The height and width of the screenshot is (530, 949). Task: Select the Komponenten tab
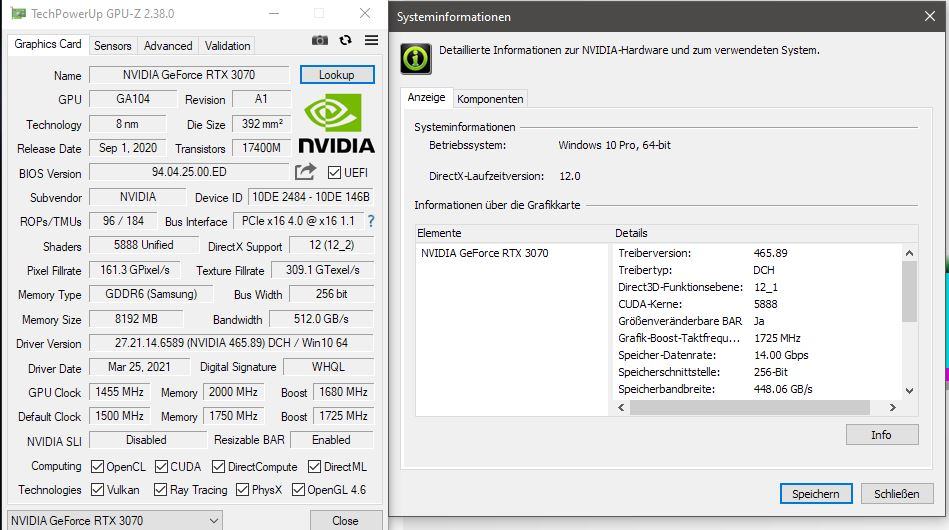[x=490, y=99]
